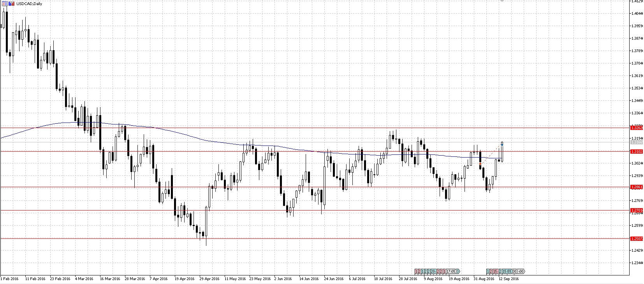The image size is (644, 284).
Task: Open the 15:55 calendar event marker
Action: click(507, 271)
